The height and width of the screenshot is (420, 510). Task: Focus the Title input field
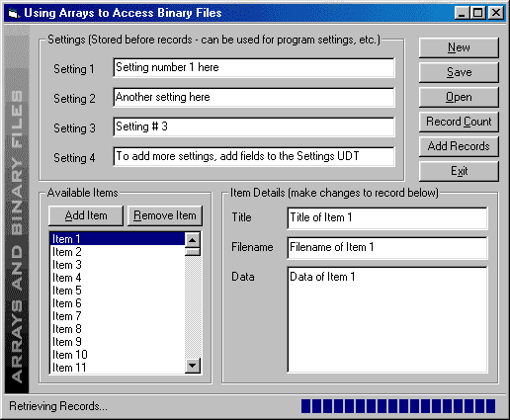pos(387,218)
